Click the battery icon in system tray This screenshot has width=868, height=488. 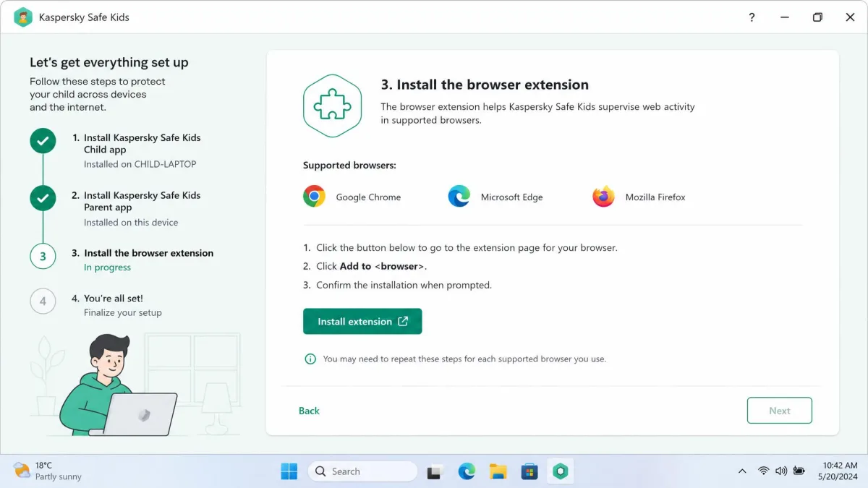[799, 471]
